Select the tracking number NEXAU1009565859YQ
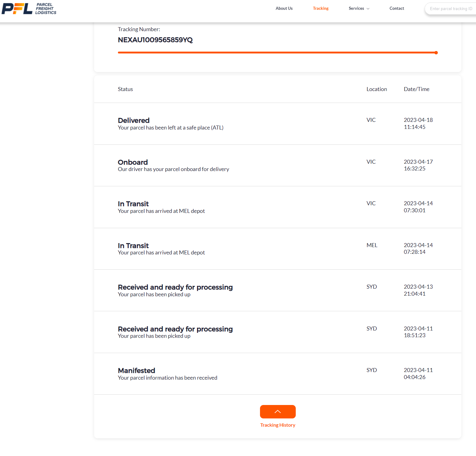The width and height of the screenshot is (476, 456). tap(155, 40)
